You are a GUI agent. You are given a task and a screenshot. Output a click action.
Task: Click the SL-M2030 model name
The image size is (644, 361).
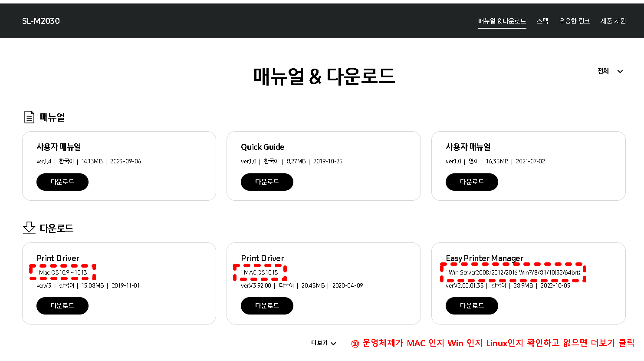[x=41, y=20]
